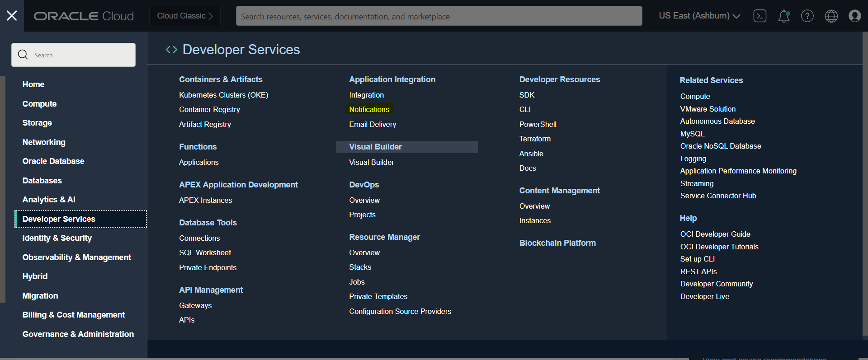Click the Developer Services code brackets icon
This screenshot has width=868, height=360.
click(x=171, y=50)
